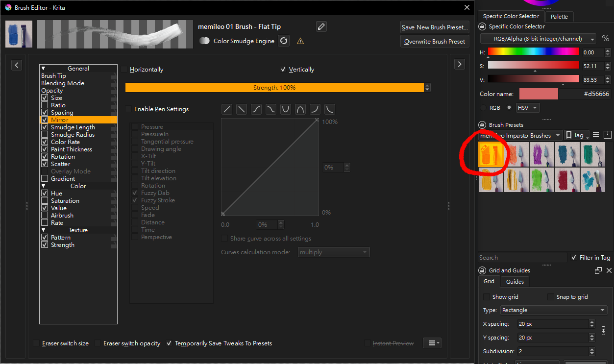Collapse the Color settings category
The image size is (614, 364).
44,186
